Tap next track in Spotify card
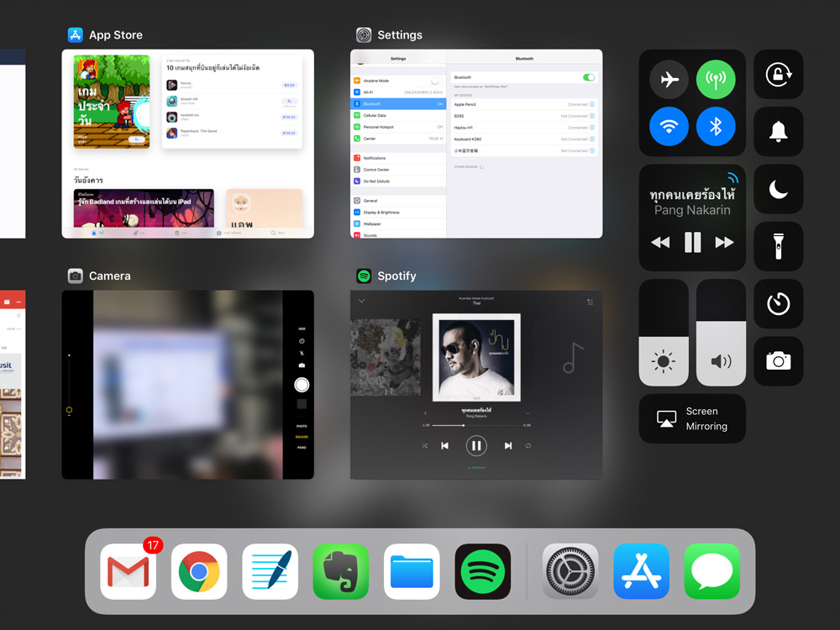Screen dimensions: 840x630 pos(508,446)
